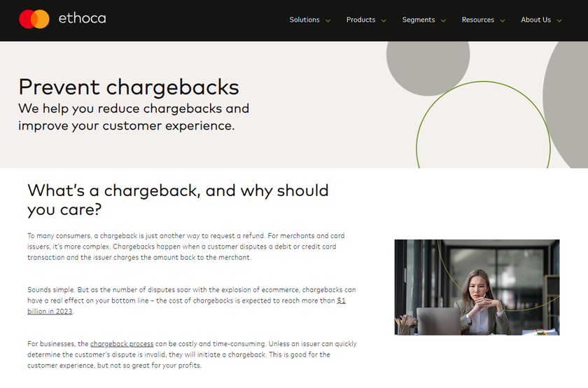The image size is (588, 388).
Task: Expand the Solutions chevron arrow
Action: click(x=328, y=20)
